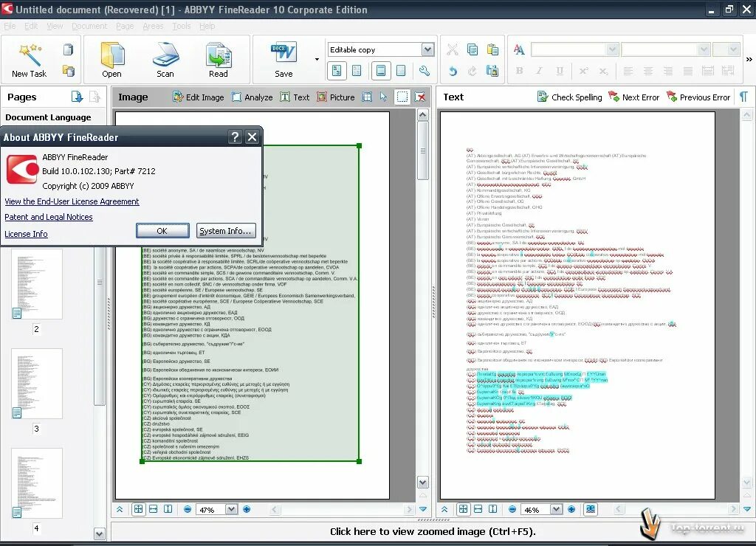756x546 pixels.
Task: Click the Cut scissors icon
Action: point(453,49)
